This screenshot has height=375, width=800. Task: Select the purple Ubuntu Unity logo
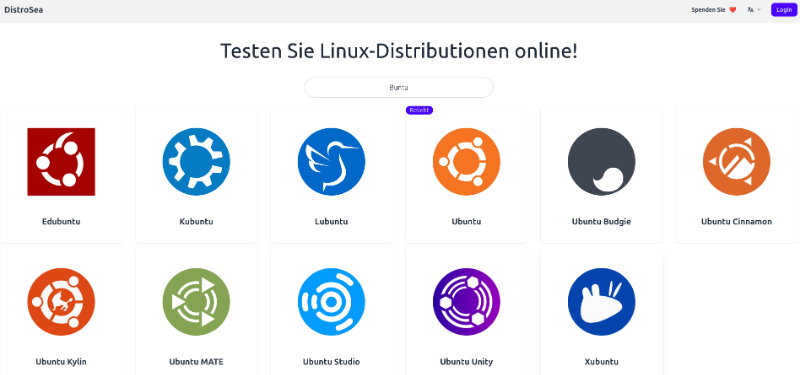point(466,302)
